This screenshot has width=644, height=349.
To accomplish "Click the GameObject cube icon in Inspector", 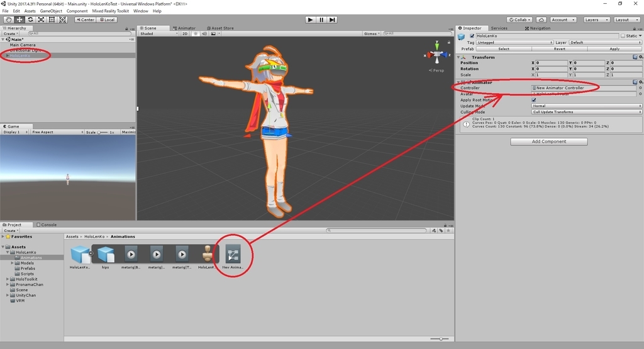I will pos(462,37).
